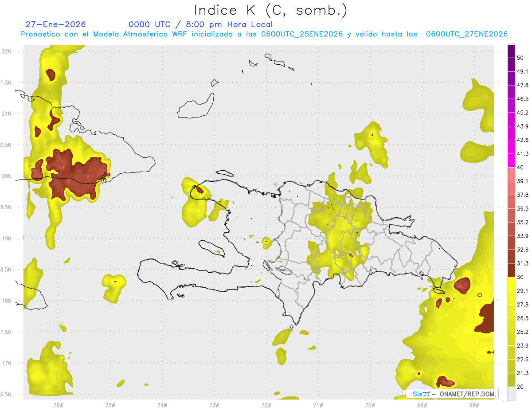Click the '74W' longitude label
Image resolution: width=532 pixels, height=411 pixels.
pos(162,405)
